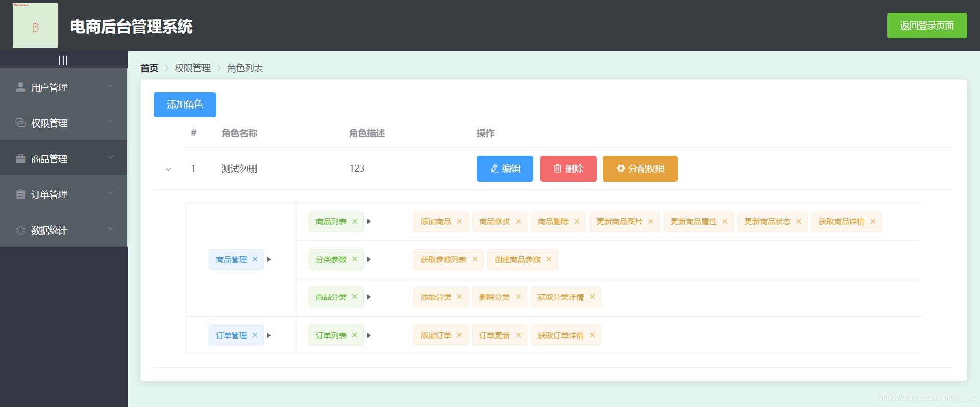Collapse the 测试勿删 role row chevron
The height and width of the screenshot is (407, 980).
pyautogui.click(x=169, y=169)
